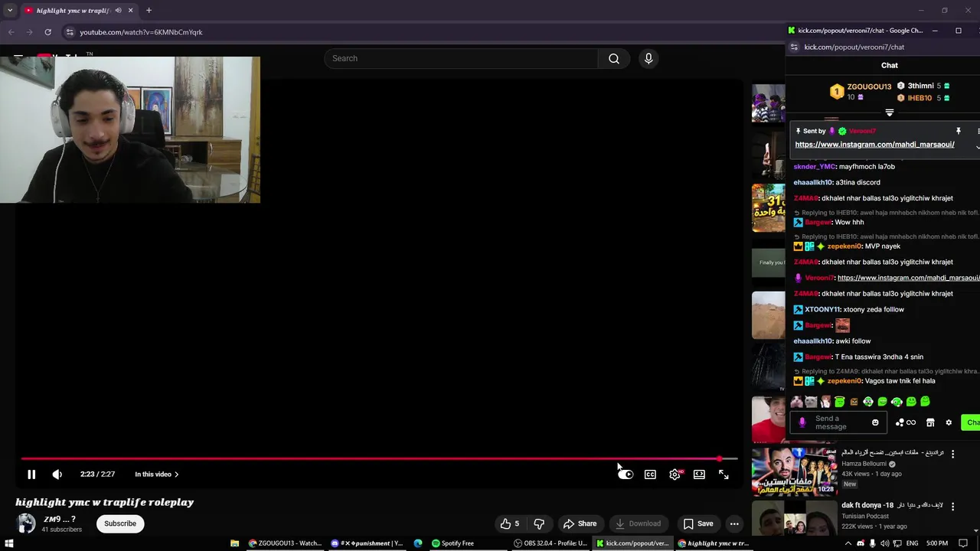
Task: Mute the YouTube player volume
Action: point(57,474)
